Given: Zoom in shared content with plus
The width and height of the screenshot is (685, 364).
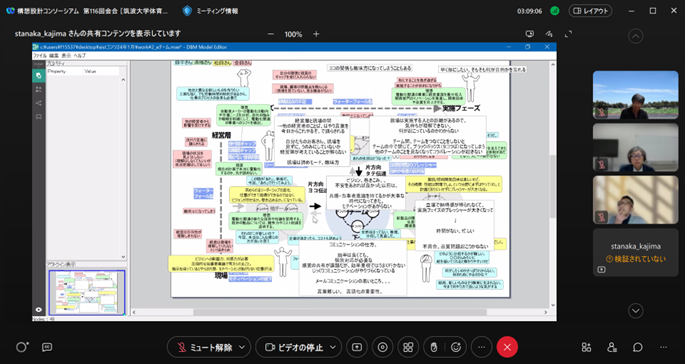Looking at the screenshot, I should [316, 34].
